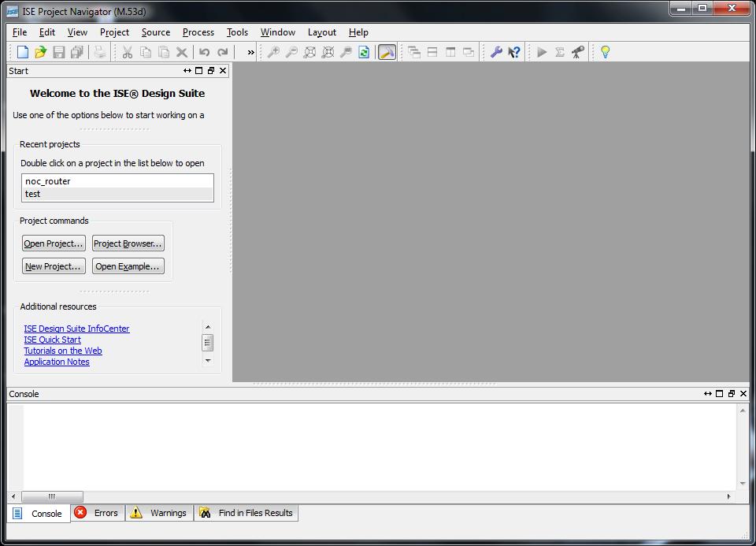Click the single-floppy Save icon
756x546 pixels.
click(59, 52)
